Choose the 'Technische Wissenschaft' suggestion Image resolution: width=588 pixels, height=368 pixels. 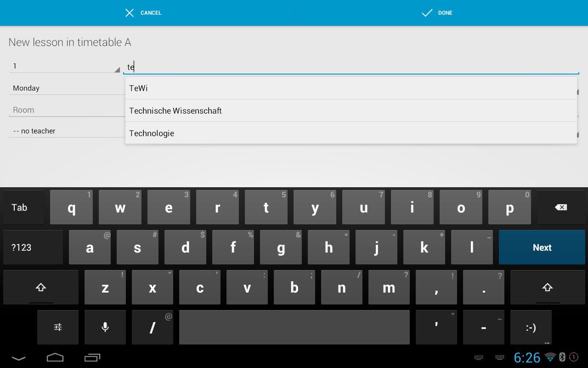coord(351,110)
